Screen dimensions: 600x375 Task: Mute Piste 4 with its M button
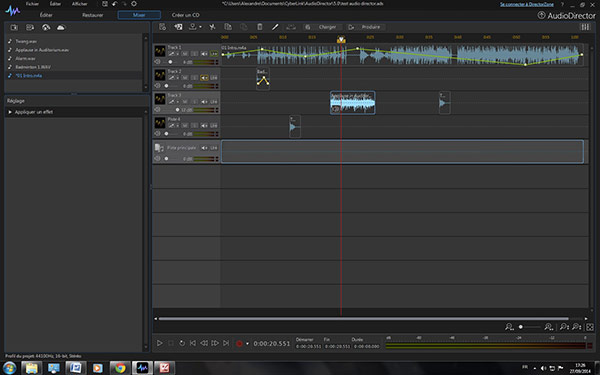185,126
